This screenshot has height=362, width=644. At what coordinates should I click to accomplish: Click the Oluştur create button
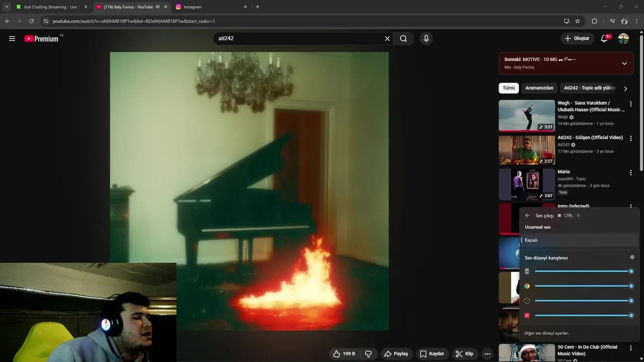point(577,39)
